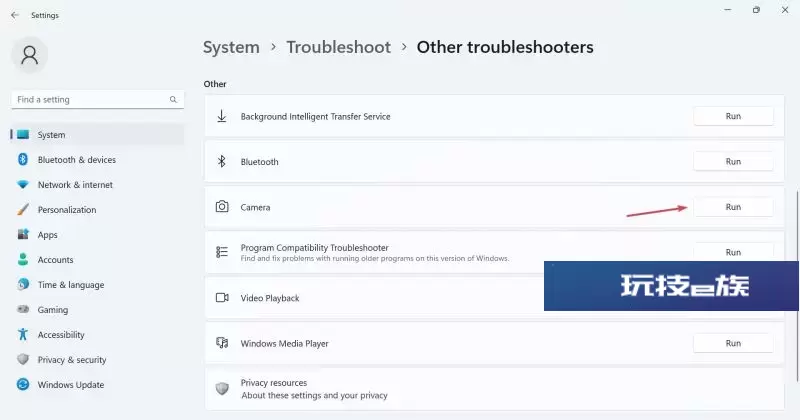Click the Camera troubleshooter icon
Screen dimensions: 800x420
click(x=222, y=207)
